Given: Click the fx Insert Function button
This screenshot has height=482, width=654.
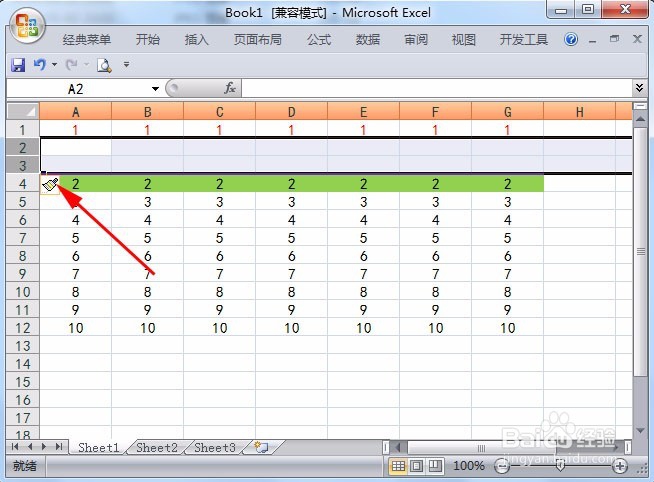Looking at the screenshot, I should (x=230, y=88).
